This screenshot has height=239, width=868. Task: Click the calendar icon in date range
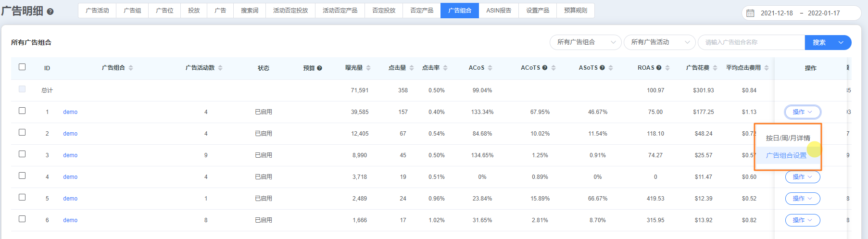(x=750, y=13)
